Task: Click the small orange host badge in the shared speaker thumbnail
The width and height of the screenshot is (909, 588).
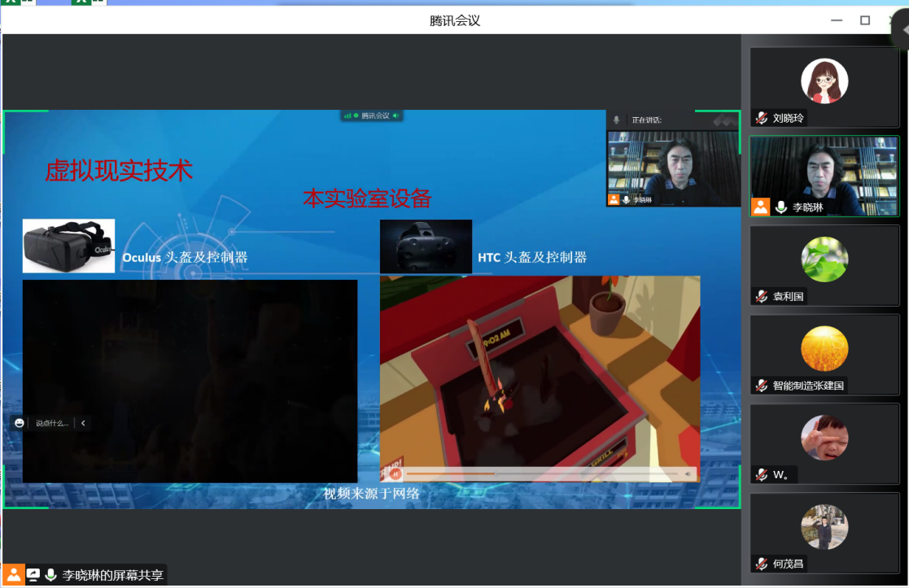Action: click(614, 200)
